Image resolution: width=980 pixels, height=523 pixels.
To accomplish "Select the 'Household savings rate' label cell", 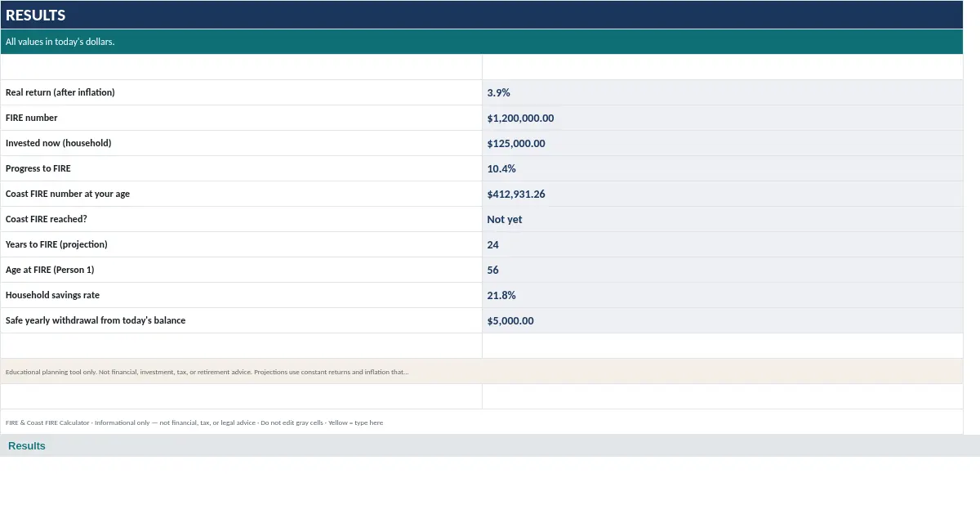I will pos(242,295).
